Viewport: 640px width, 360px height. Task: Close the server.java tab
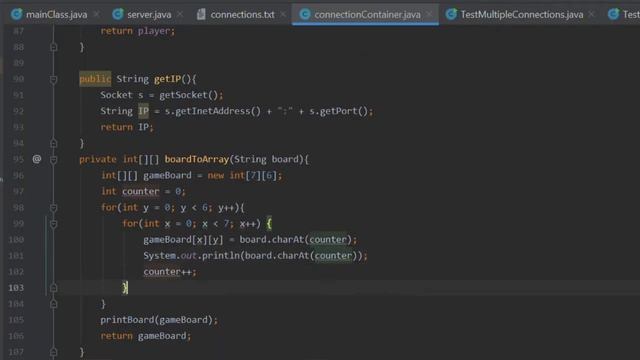pos(180,14)
